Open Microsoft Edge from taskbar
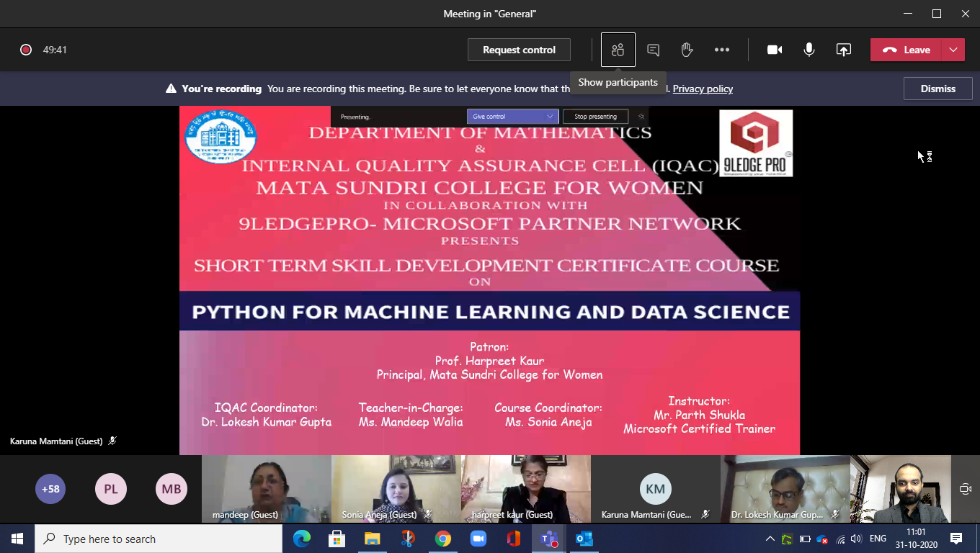 pos(301,539)
